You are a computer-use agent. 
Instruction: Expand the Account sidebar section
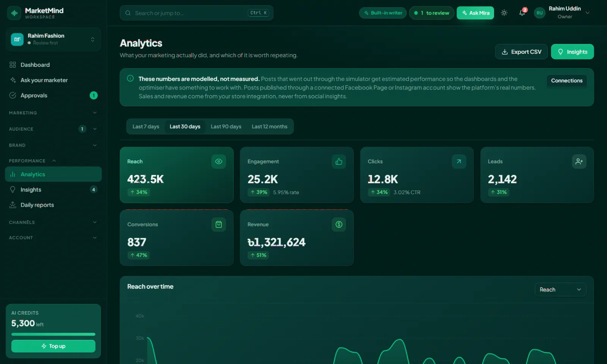tap(53, 238)
